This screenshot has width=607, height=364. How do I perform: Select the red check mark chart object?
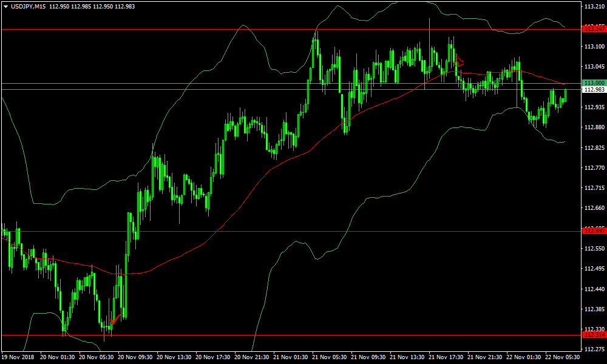117,318
